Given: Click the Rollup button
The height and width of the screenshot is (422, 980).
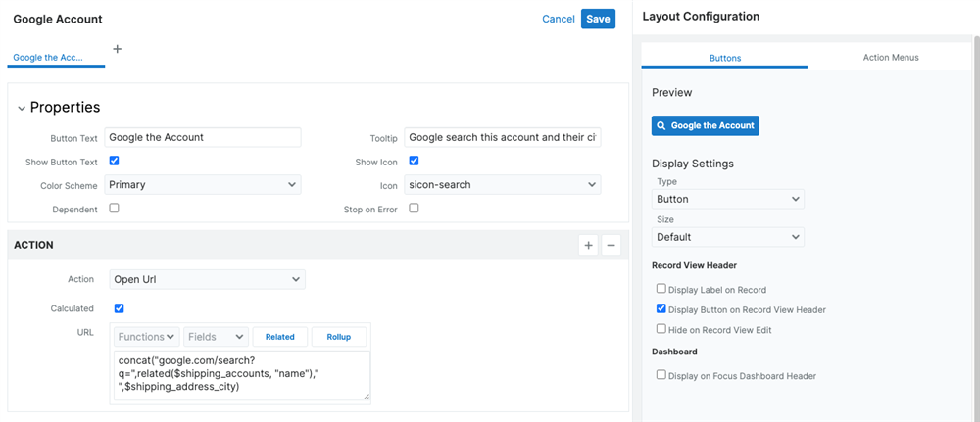Looking at the screenshot, I should 339,337.
